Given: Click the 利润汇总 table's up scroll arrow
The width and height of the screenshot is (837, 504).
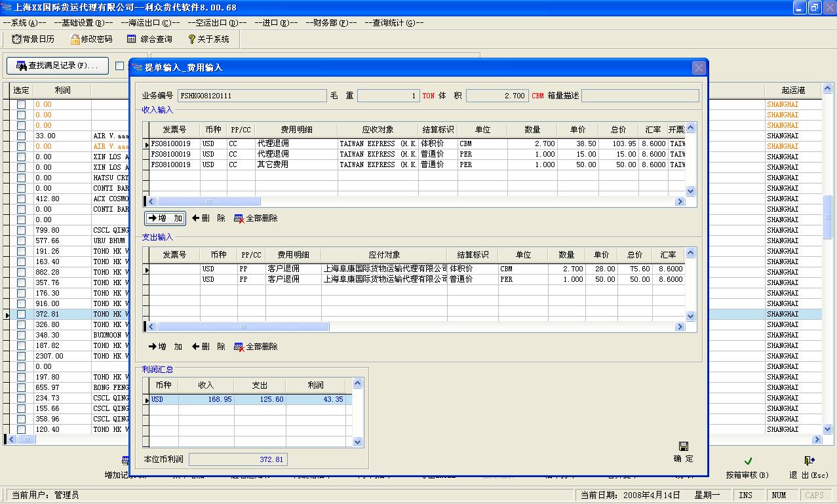Looking at the screenshot, I should coord(358,384).
